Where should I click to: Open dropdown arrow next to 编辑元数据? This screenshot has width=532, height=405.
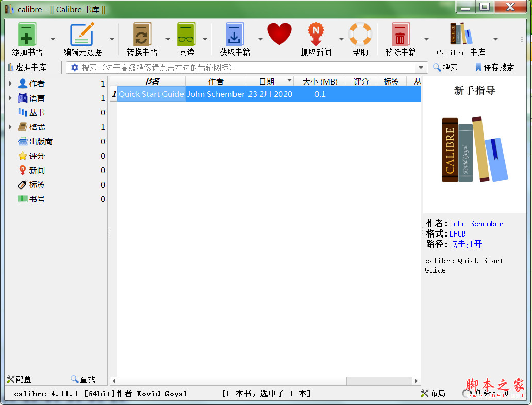[112, 39]
